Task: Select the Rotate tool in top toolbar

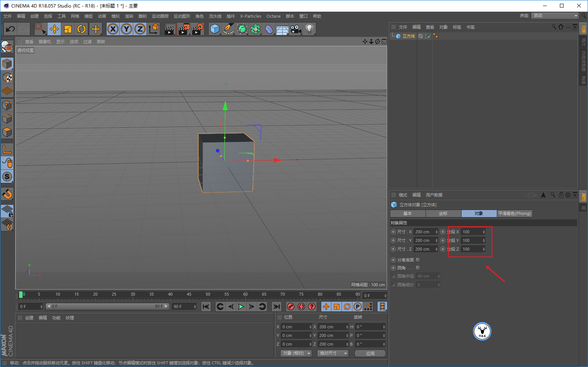Action: (81, 29)
